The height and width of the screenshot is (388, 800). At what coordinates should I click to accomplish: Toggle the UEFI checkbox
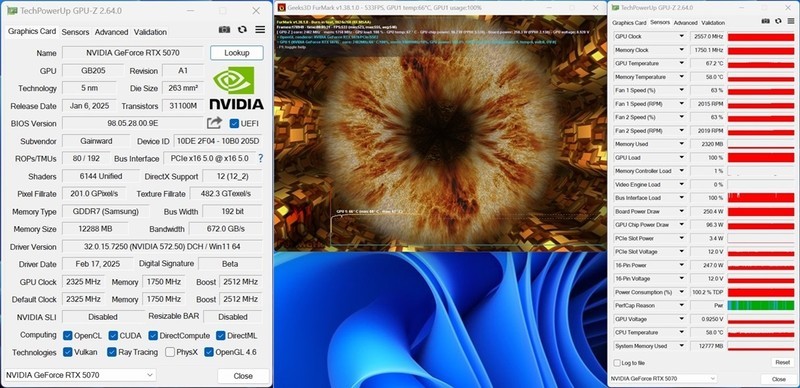click(x=234, y=124)
